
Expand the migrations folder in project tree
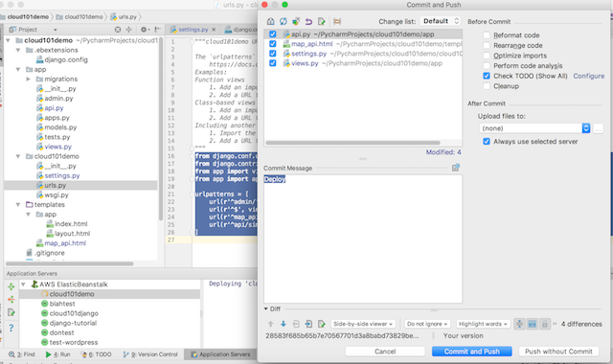28,79
